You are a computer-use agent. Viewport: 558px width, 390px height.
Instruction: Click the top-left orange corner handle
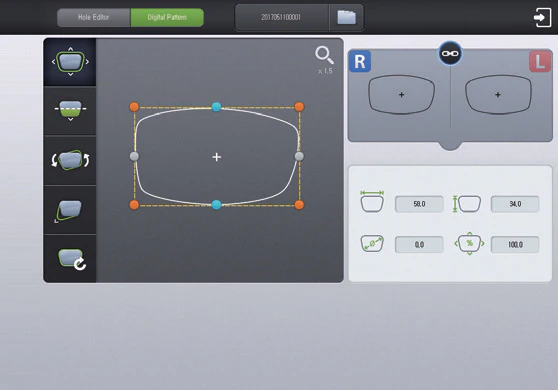[134, 107]
